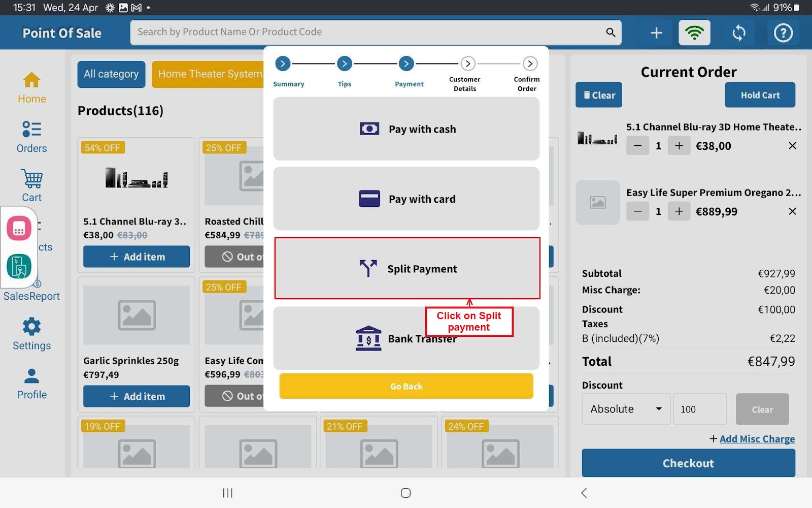
Task: Toggle the Wi-Fi online status button
Action: [694, 33]
